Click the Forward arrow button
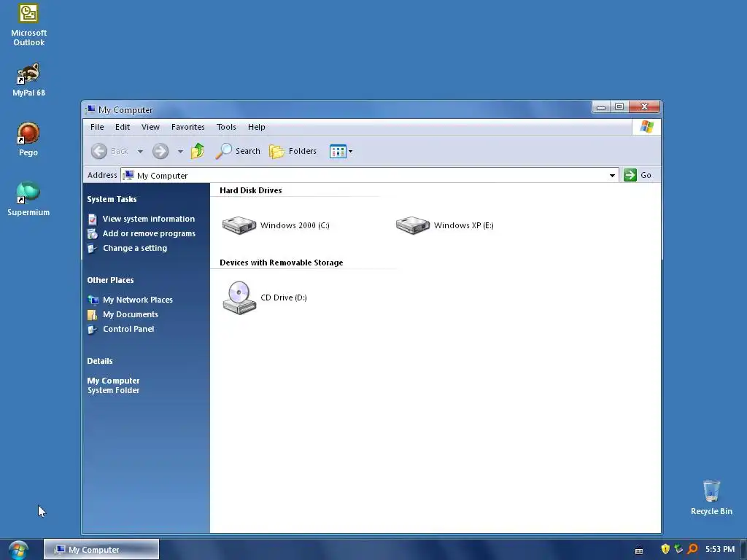Screen dimensions: 747x560 [x=160, y=151]
